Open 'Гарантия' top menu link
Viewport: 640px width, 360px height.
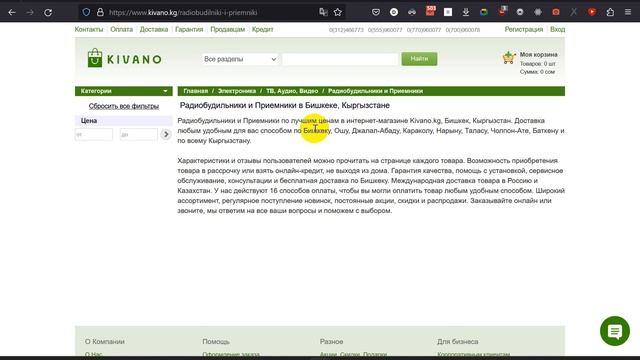pos(189,29)
